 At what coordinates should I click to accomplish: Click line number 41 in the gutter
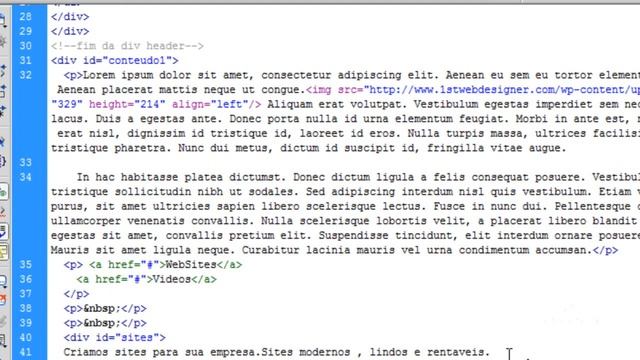click(x=25, y=352)
